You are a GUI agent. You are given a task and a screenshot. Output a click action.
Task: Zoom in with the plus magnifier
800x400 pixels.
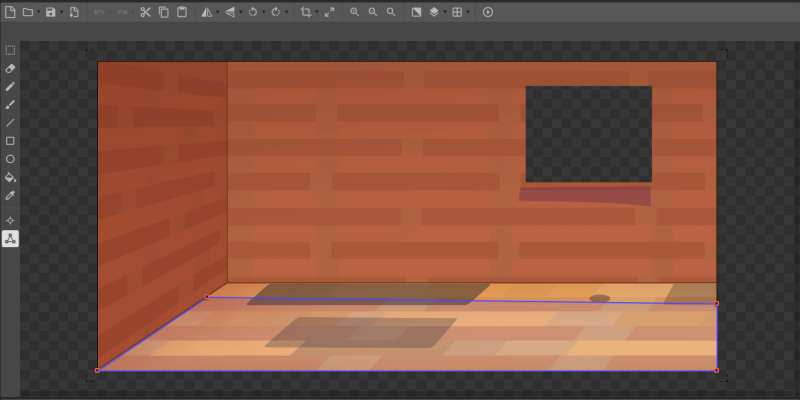tap(355, 12)
